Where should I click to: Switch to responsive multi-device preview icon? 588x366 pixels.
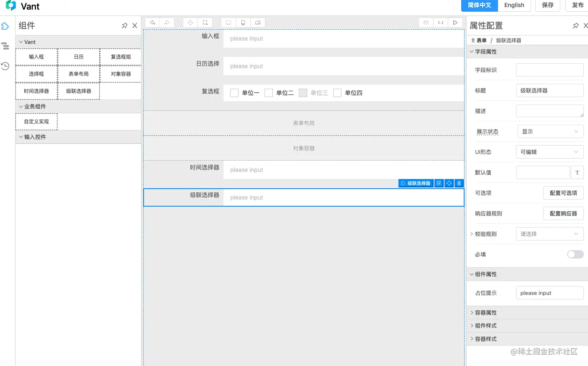coord(258,23)
